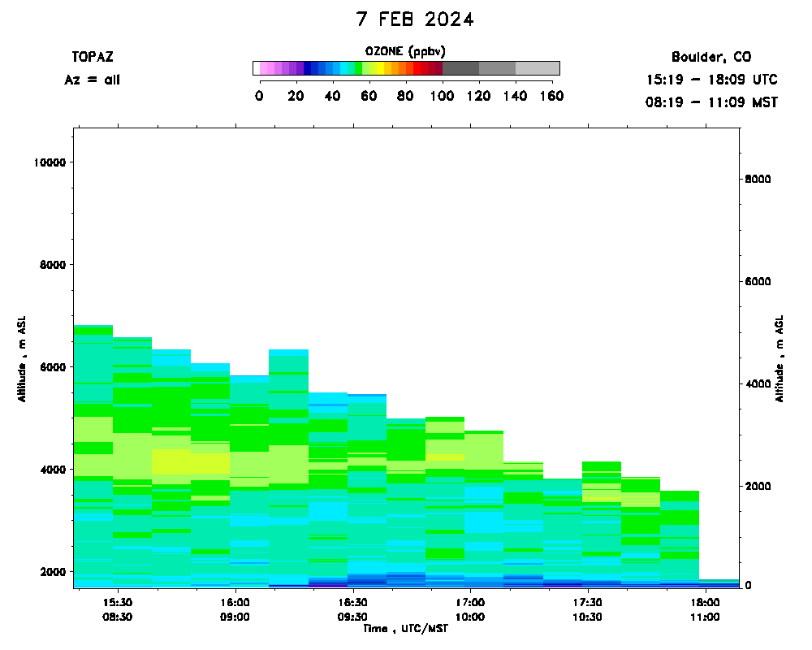
Task: Click left axis label '6000' m ASL
Action: [54, 367]
